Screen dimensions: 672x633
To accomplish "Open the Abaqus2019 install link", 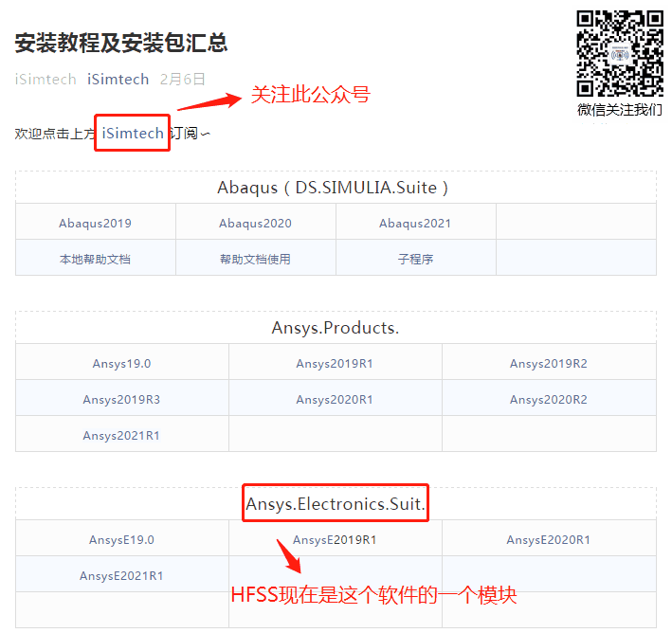I will point(95,224).
